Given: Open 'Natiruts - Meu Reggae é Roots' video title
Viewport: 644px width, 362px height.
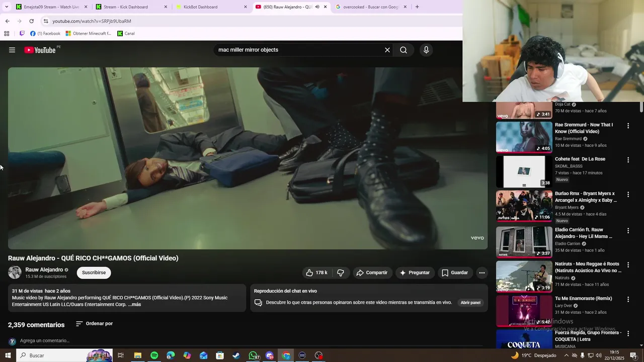Looking at the screenshot, I should click(588, 267).
